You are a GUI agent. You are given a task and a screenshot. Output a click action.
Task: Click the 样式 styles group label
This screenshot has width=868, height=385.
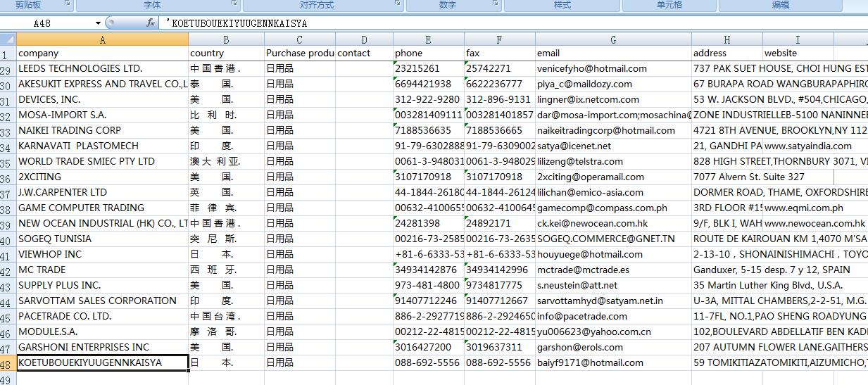562,5
